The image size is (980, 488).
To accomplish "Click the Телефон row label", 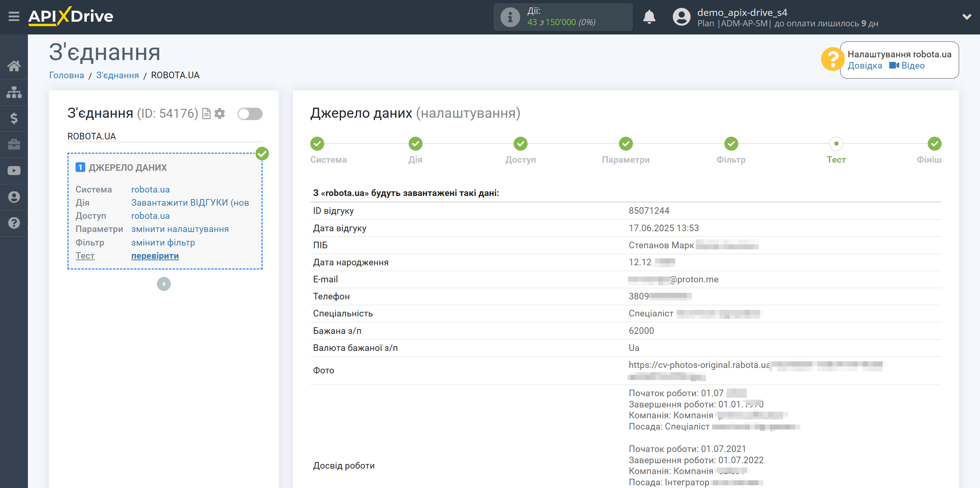I will (331, 296).
